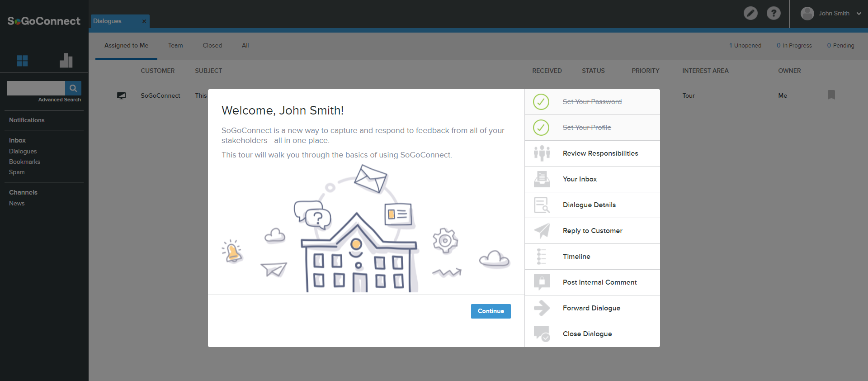Sort by the STATUS column header

tap(593, 71)
